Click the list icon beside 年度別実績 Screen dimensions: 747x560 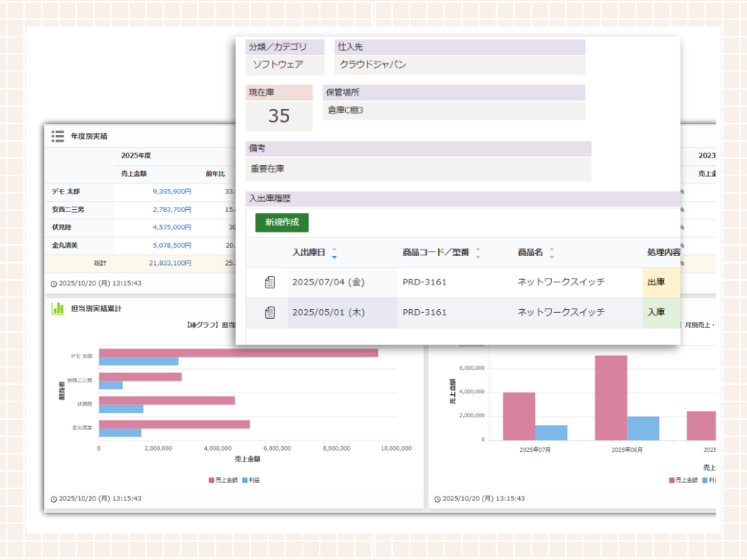58,136
